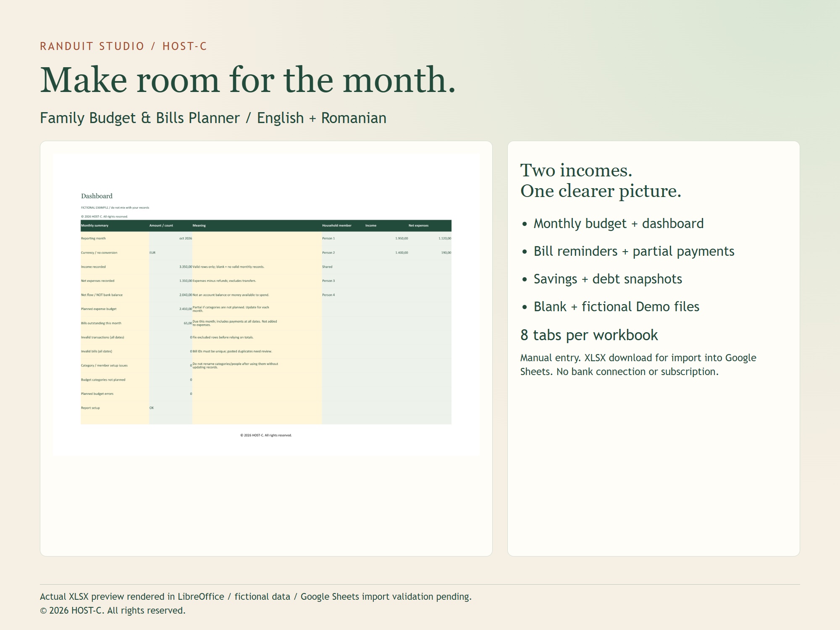
Task: Click the 'Make room for the month.' headline
Action: tap(248, 80)
